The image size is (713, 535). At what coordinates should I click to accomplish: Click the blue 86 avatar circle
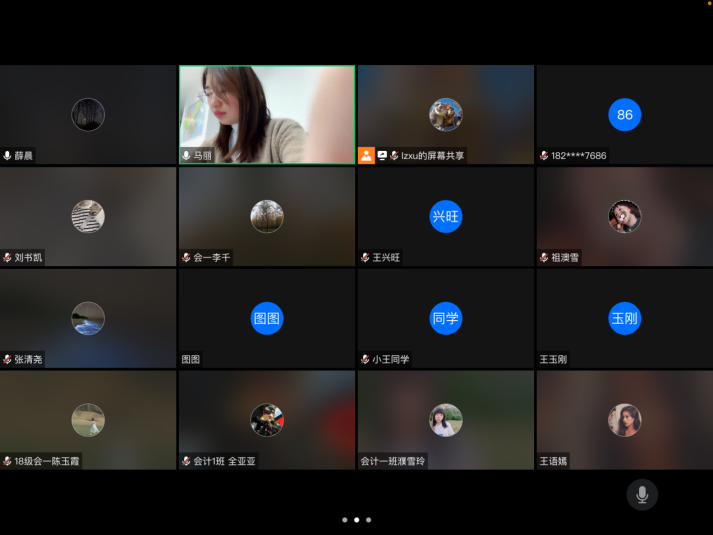624,114
